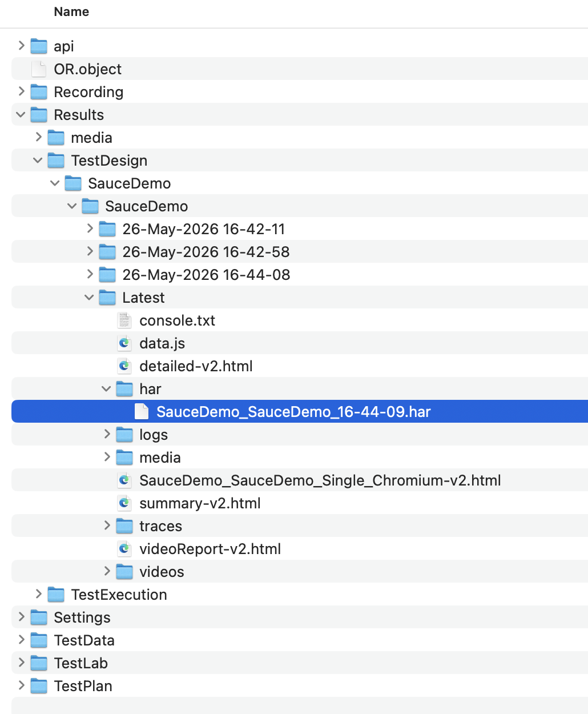Click the traces folder icon
This screenshot has height=714, width=588.
124,526
